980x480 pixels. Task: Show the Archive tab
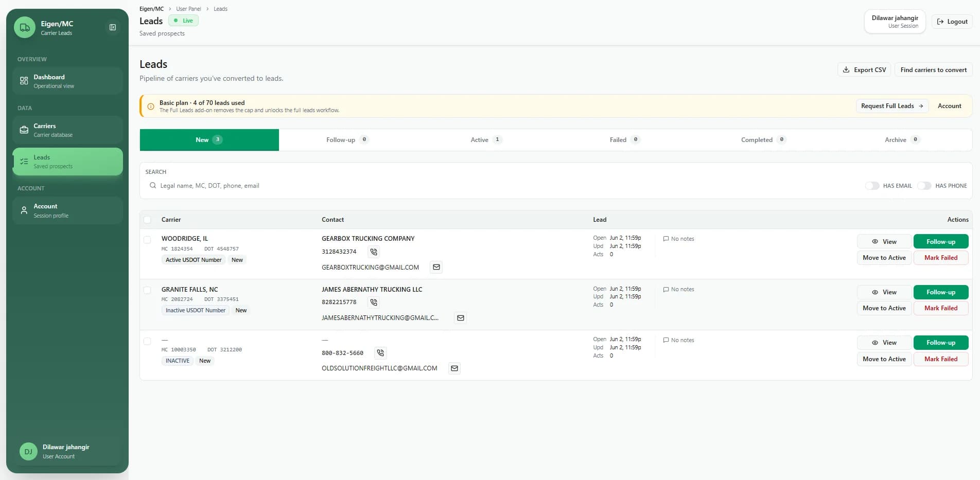point(902,140)
